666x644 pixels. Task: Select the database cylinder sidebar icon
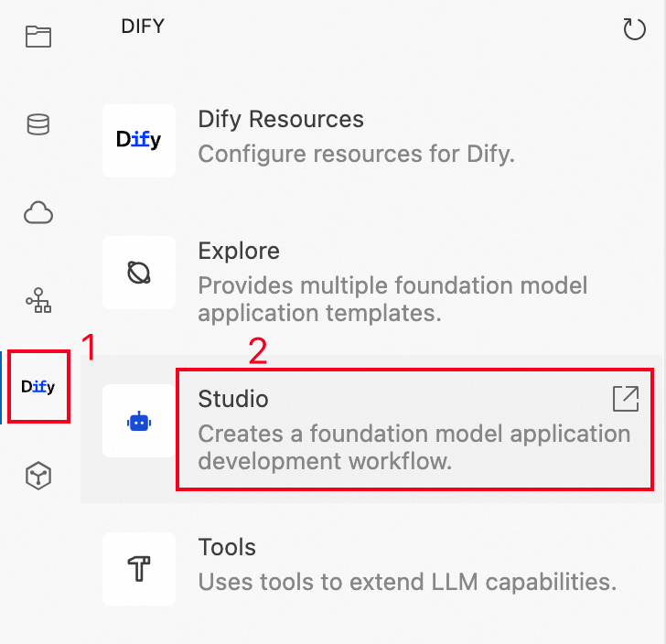coord(38,124)
